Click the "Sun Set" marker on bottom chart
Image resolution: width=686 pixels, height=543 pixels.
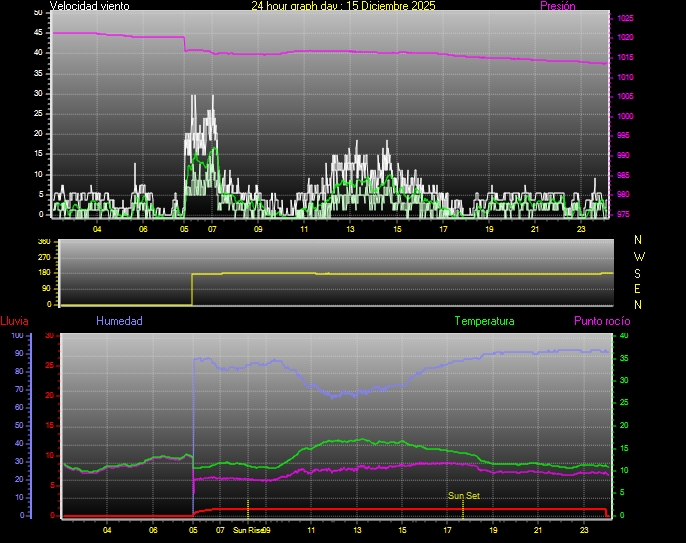tap(463, 495)
